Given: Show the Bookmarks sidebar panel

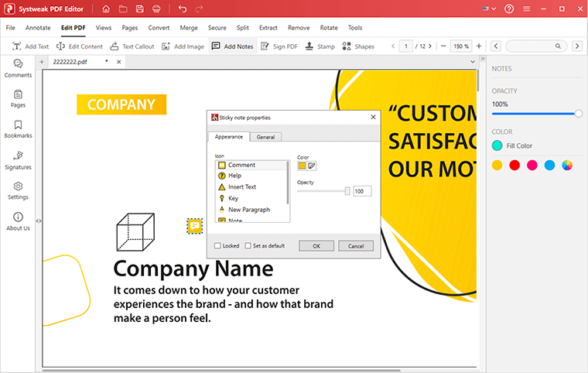Looking at the screenshot, I should point(18,129).
